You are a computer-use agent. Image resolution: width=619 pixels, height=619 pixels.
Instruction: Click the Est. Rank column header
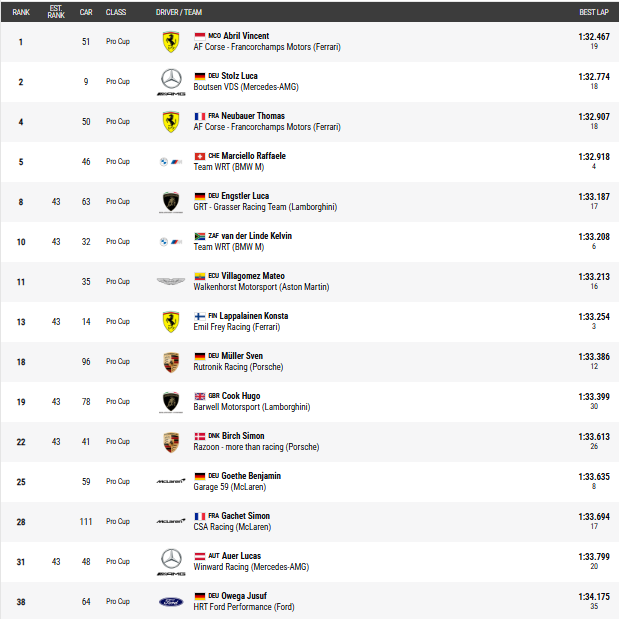click(56, 11)
